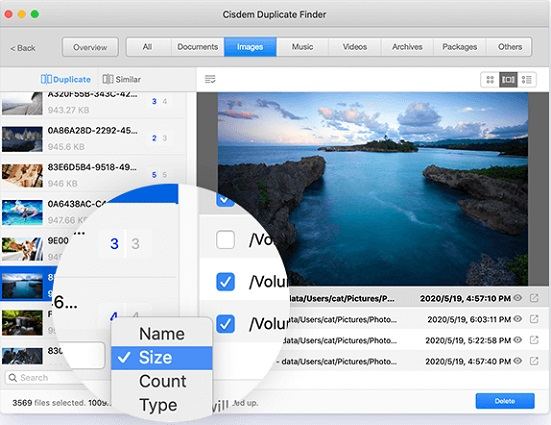Click the 945.6 KB size label
551x425 pixels.
(66, 147)
